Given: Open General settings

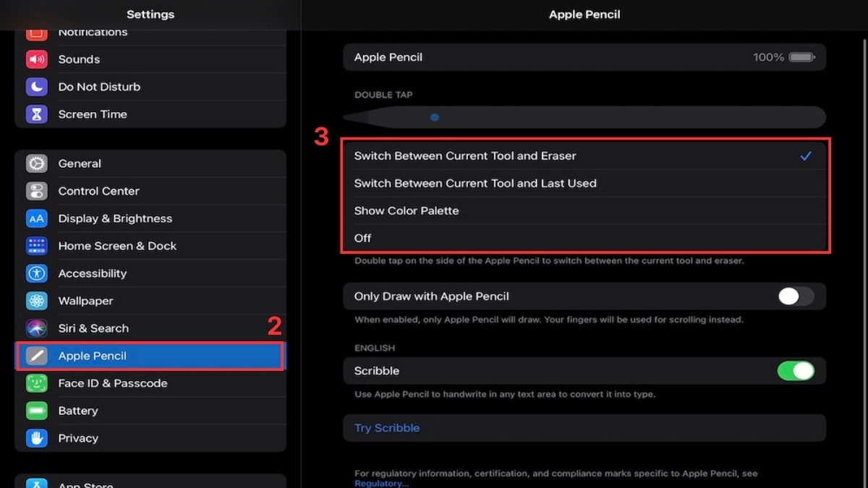Looking at the screenshot, I should click(x=150, y=163).
